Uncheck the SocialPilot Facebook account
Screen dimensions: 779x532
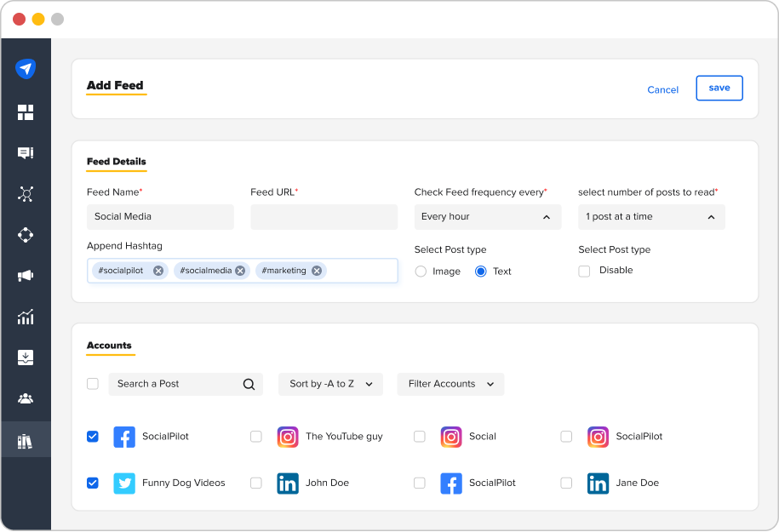click(x=92, y=437)
